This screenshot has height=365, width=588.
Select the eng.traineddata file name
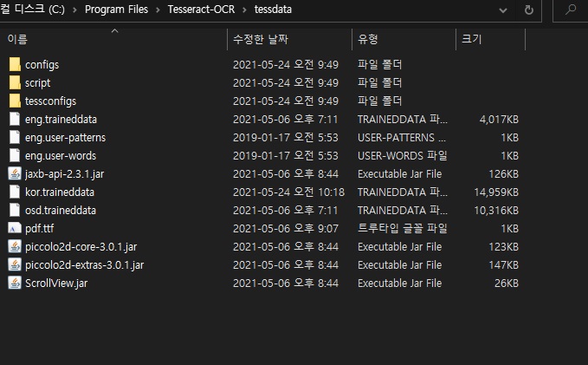(61, 120)
